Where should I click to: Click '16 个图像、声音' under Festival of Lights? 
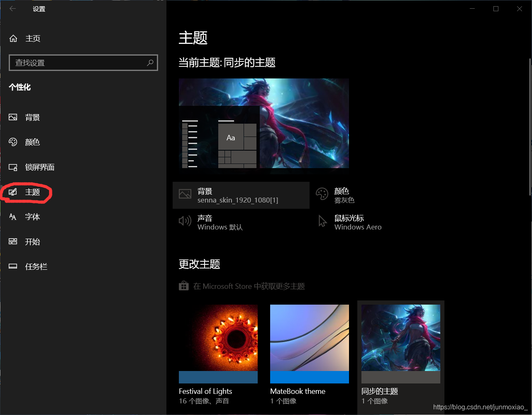click(204, 401)
